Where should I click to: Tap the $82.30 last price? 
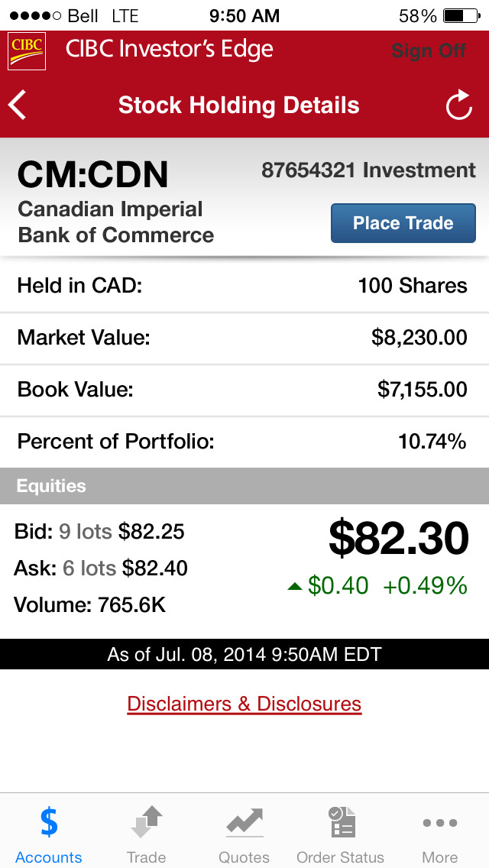[x=398, y=539]
